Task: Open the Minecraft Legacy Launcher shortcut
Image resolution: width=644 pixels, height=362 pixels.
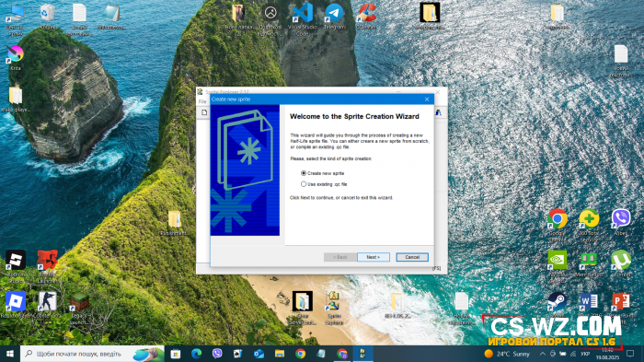Action: [x=79, y=308]
